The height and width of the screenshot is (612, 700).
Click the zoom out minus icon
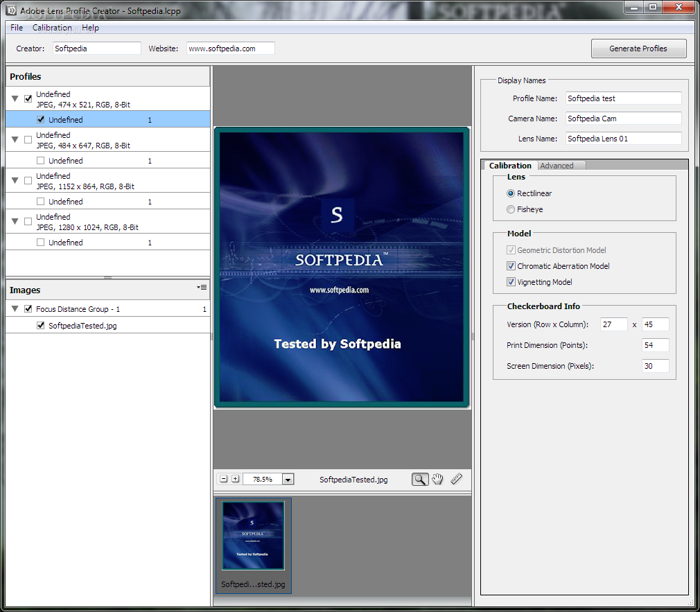[x=224, y=479]
